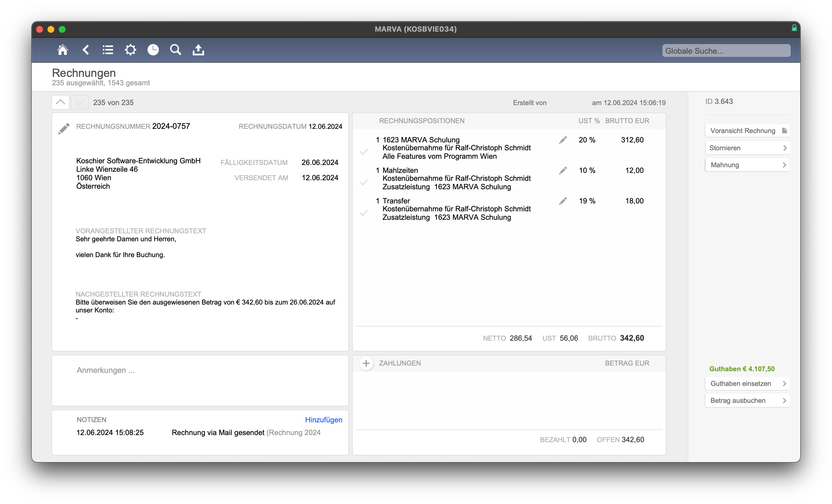The height and width of the screenshot is (504, 832).
Task: Go to the home screen icon
Action: (62, 50)
